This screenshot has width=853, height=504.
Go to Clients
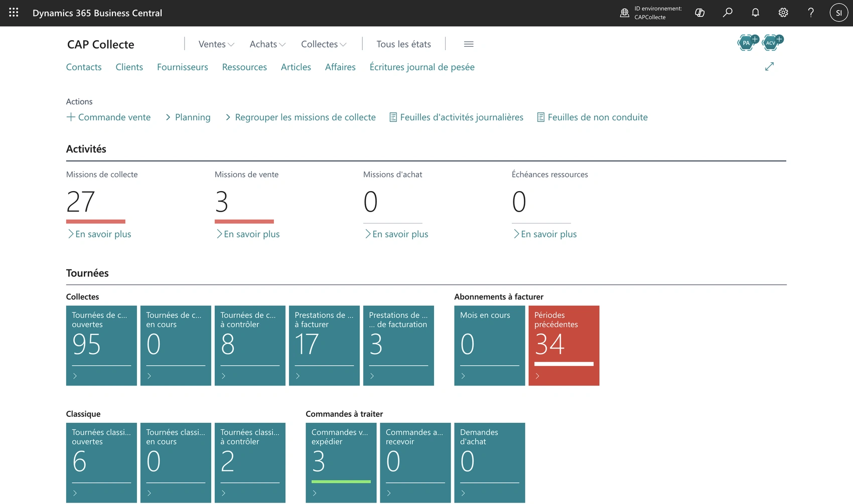pyautogui.click(x=129, y=67)
